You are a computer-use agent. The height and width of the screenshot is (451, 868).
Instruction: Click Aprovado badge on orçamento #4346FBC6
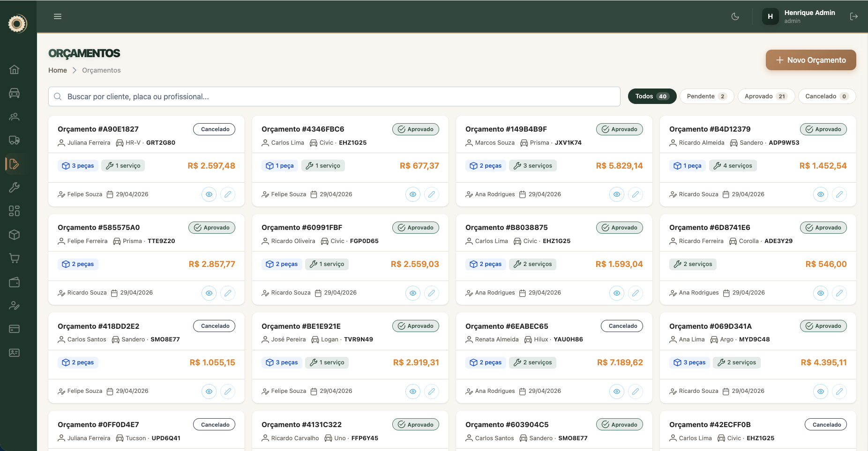point(416,129)
